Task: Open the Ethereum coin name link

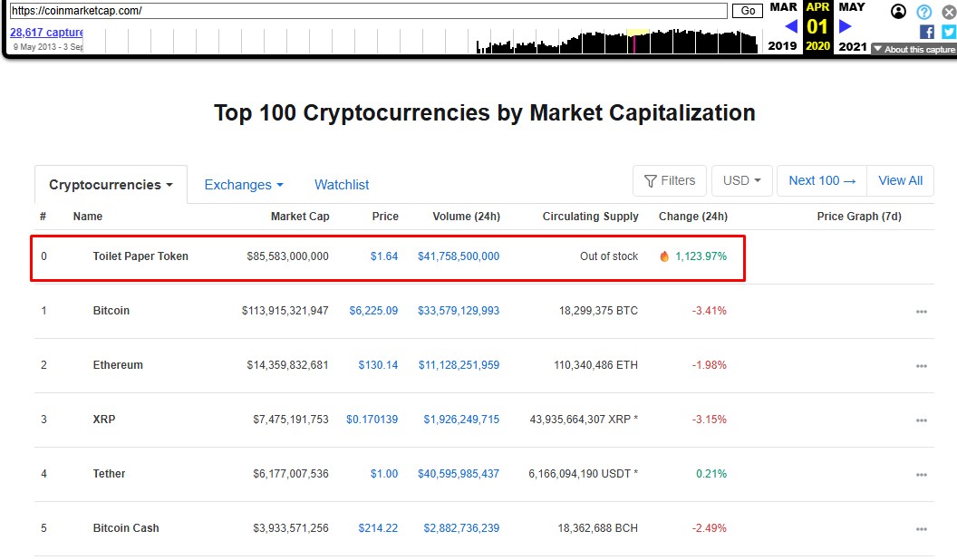Action: (x=118, y=365)
